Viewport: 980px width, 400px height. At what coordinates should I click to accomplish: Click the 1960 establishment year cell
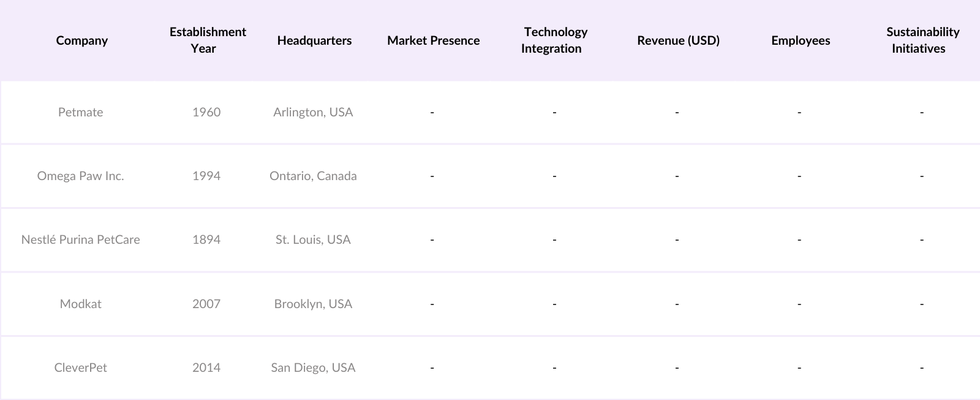[206, 112]
